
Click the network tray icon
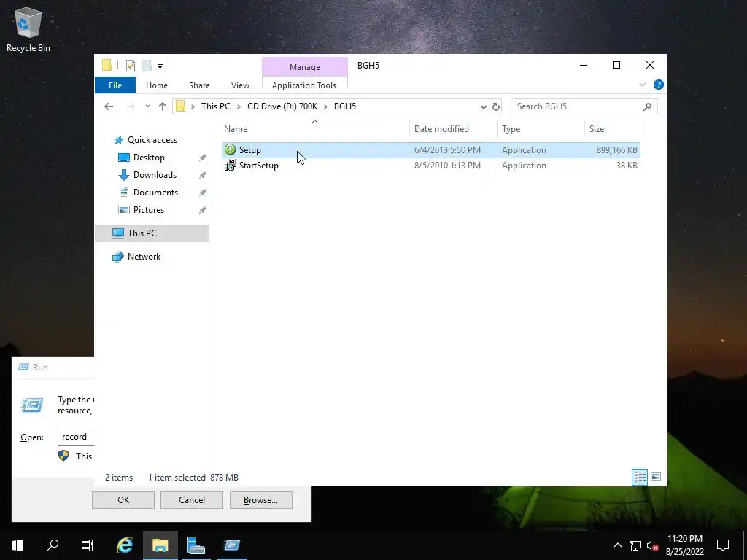[635, 545]
